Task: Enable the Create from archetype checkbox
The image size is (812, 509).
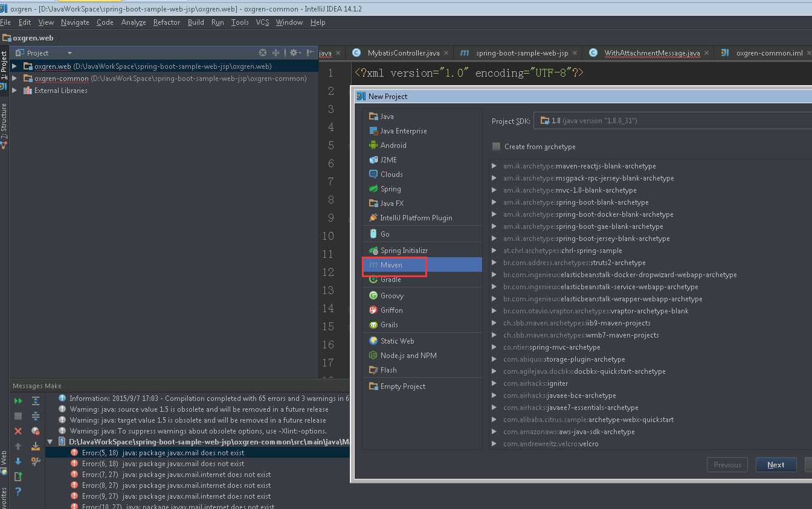Action: coord(496,147)
